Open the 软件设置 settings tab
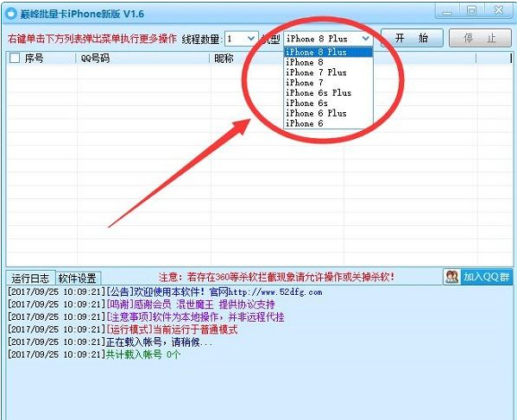The image size is (517, 420). pos(78,279)
